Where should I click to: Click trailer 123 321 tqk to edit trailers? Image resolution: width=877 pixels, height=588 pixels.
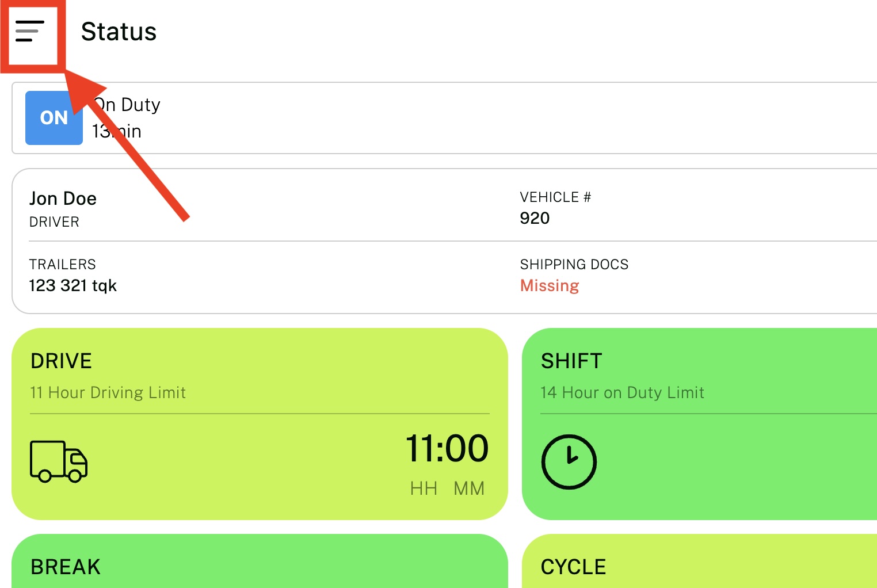coord(73,285)
